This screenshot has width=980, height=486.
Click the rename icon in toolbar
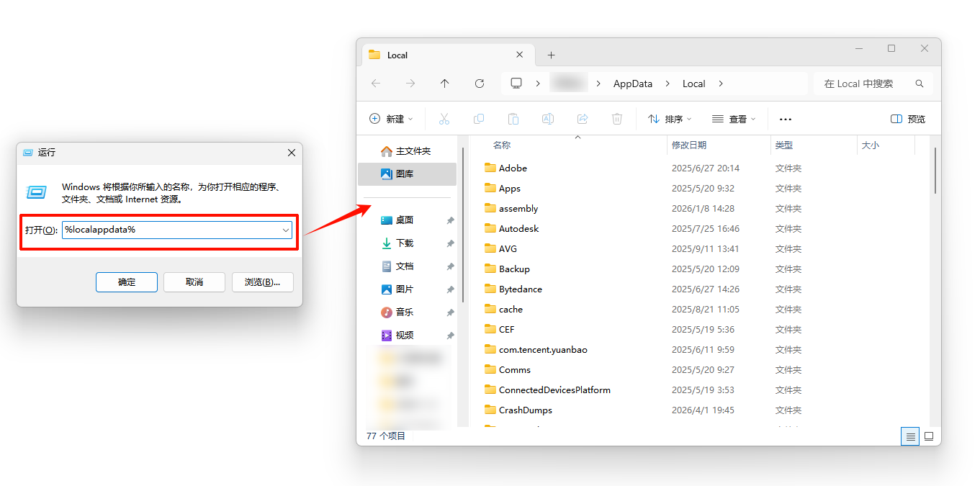[548, 119]
